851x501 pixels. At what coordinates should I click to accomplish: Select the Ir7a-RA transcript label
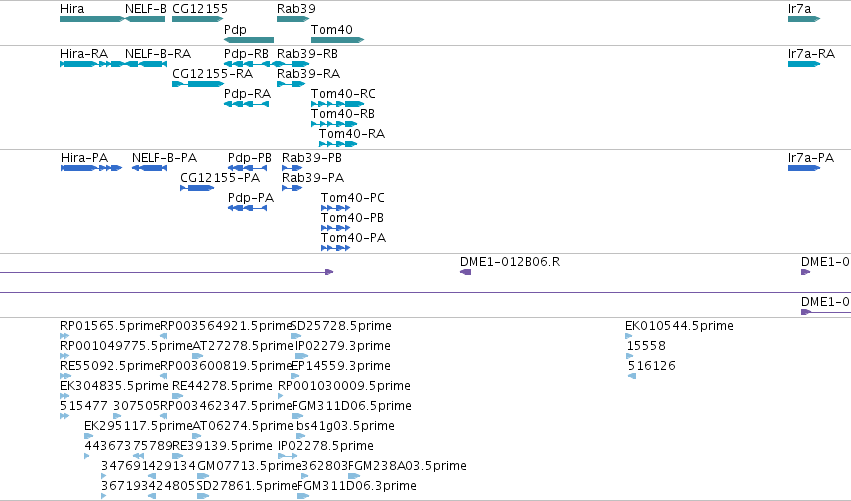[x=811, y=54]
